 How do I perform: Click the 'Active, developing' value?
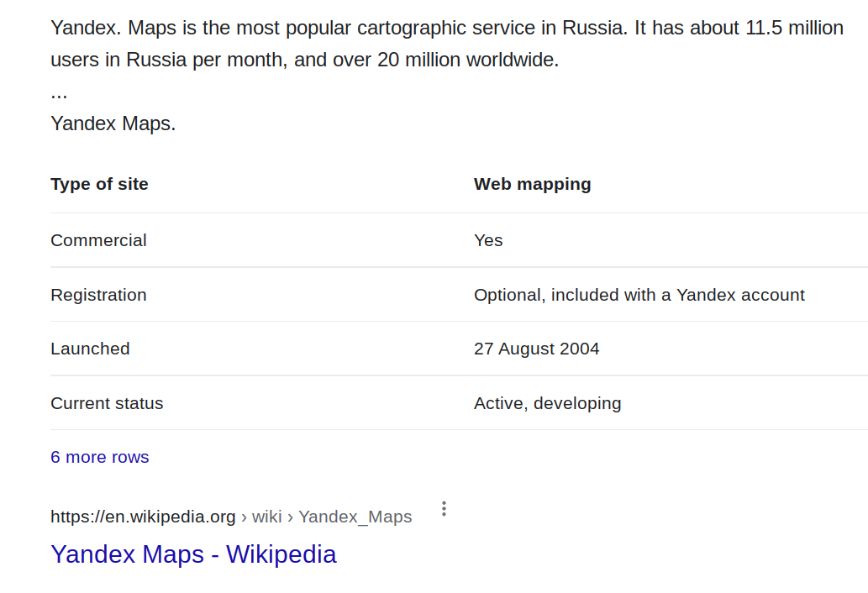[548, 403]
